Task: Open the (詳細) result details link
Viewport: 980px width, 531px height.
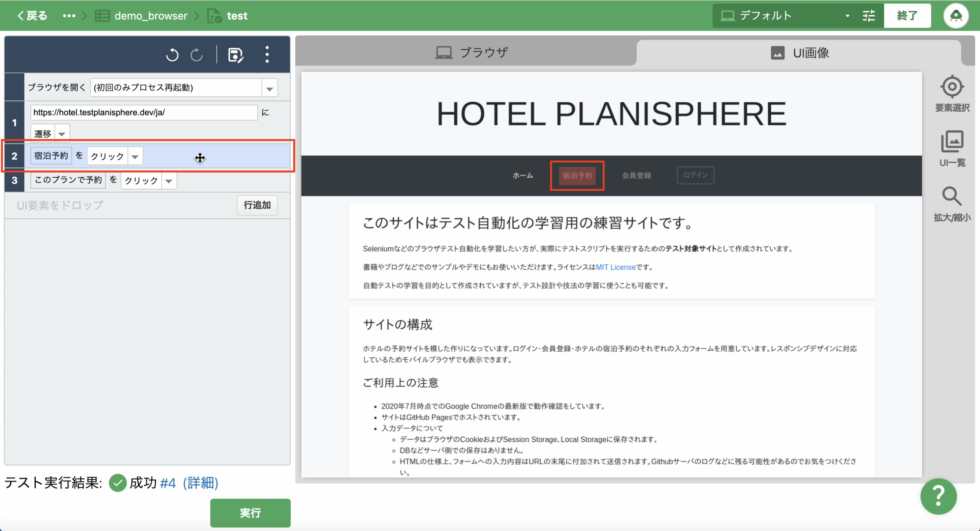Action: (200, 483)
